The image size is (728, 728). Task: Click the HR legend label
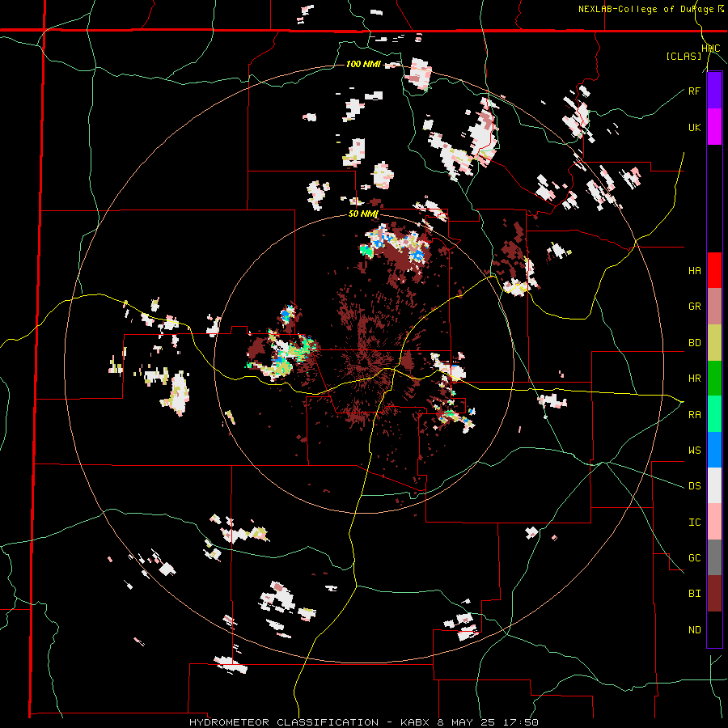coord(694,379)
